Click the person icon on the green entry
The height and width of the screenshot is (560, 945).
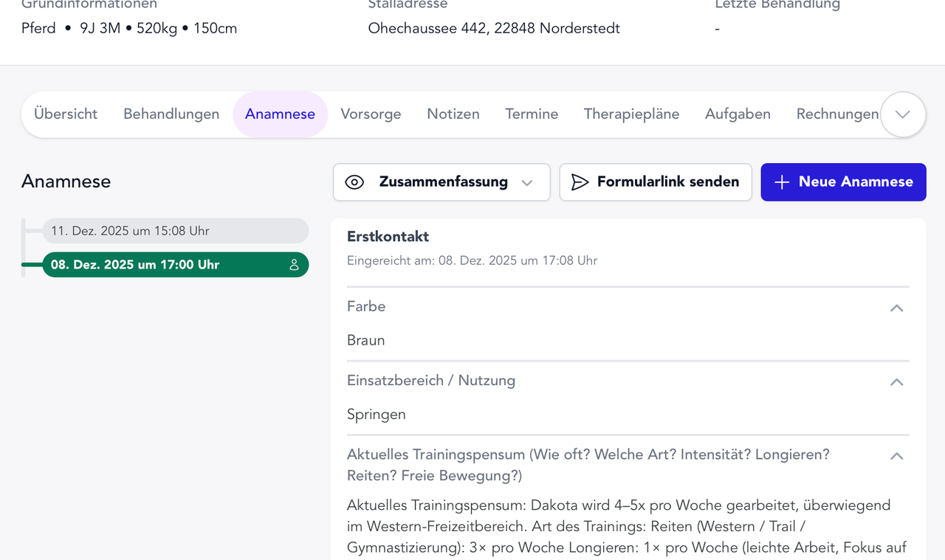pos(294,265)
